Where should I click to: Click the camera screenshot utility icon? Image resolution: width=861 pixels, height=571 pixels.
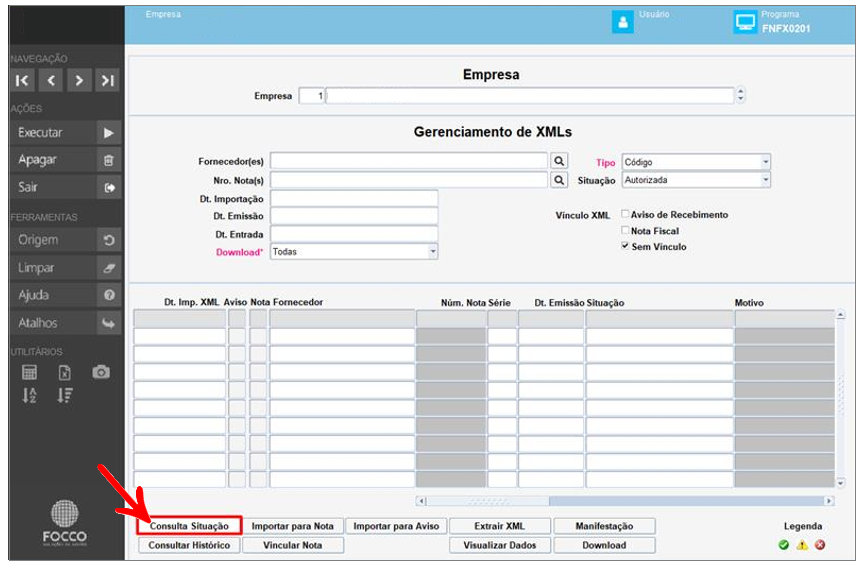[101, 372]
